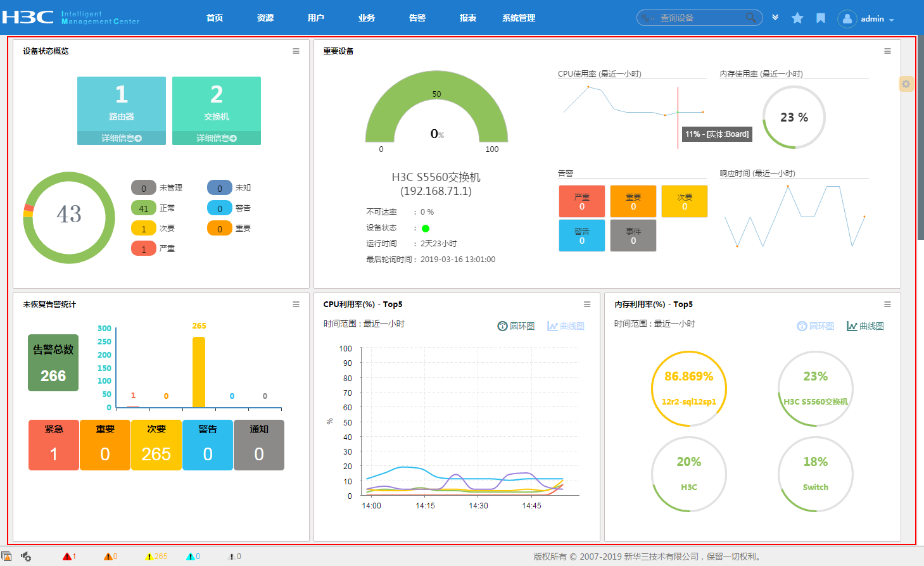Click the search magnifier icon

point(750,18)
